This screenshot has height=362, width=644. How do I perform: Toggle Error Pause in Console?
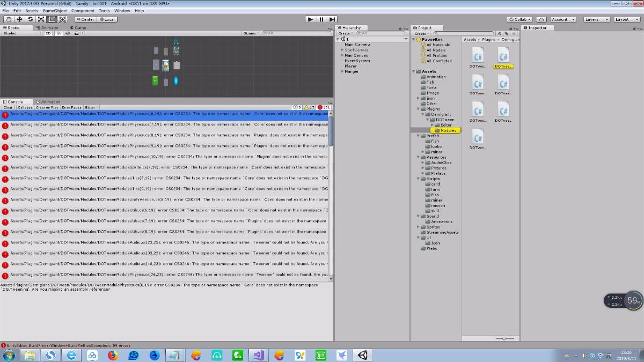[x=71, y=107]
